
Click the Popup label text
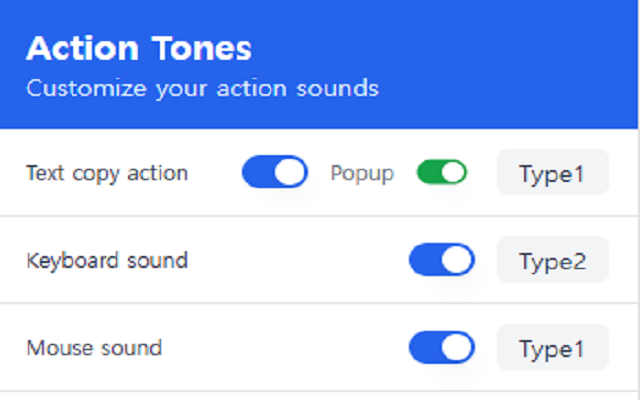click(x=362, y=172)
